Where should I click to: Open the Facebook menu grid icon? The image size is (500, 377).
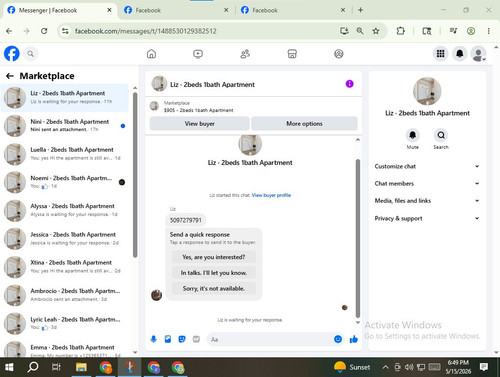(x=441, y=53)
